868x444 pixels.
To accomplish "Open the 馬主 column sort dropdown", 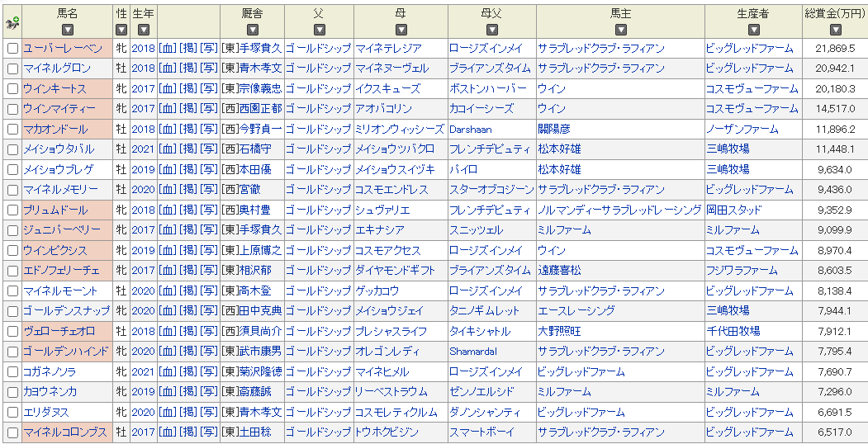I will (x=620, y=30).
